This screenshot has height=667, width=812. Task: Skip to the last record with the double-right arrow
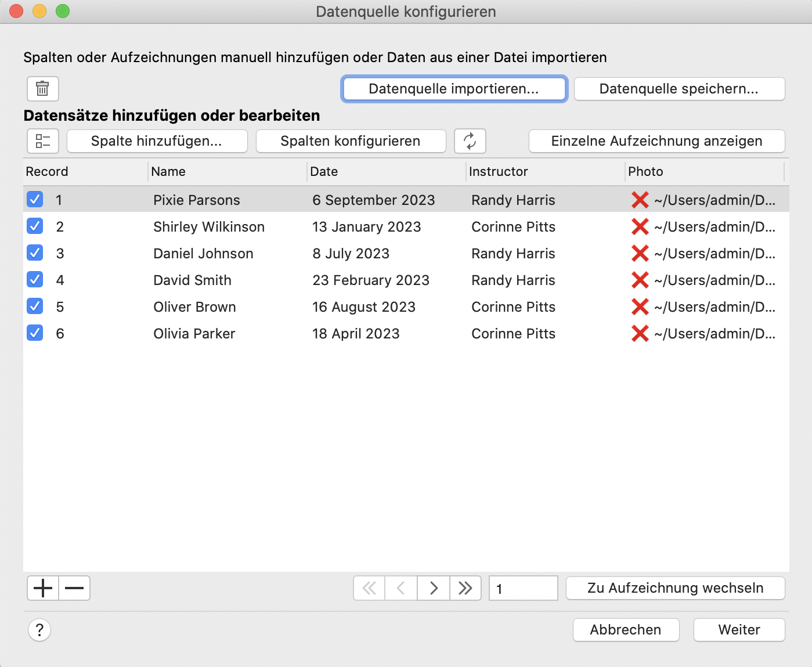coord(465,588)
